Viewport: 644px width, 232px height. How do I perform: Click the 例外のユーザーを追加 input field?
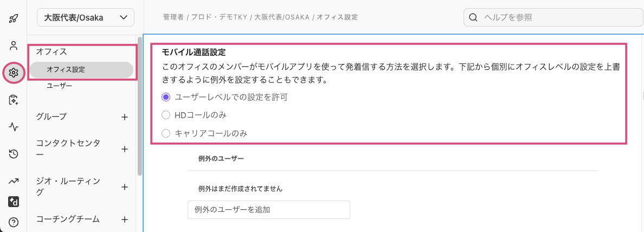[269, 210]
